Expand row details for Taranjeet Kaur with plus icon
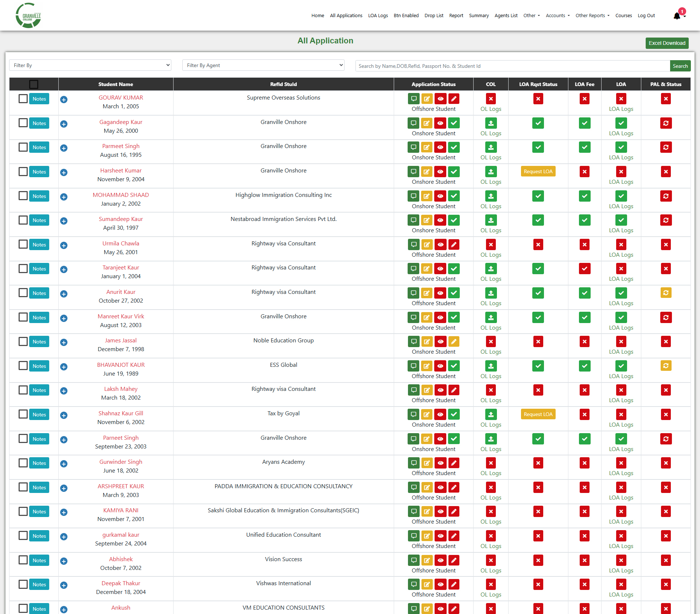The image size is (700, 614). 64,269
